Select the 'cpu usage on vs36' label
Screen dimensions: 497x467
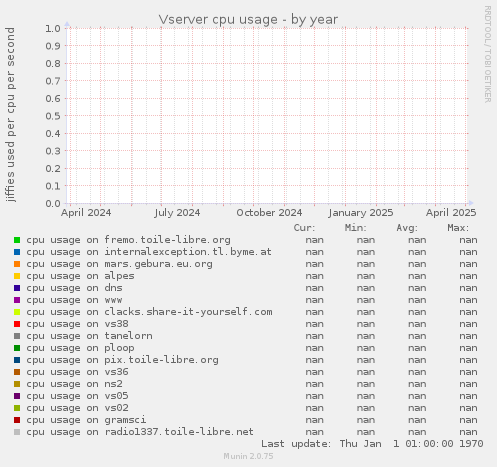tap(77, 372)
